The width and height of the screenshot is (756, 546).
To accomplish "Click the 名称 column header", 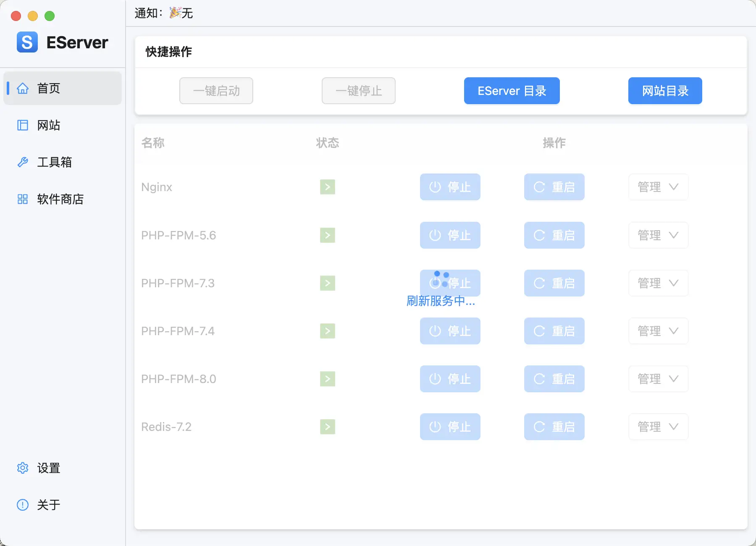I will (x=153, y=143).
